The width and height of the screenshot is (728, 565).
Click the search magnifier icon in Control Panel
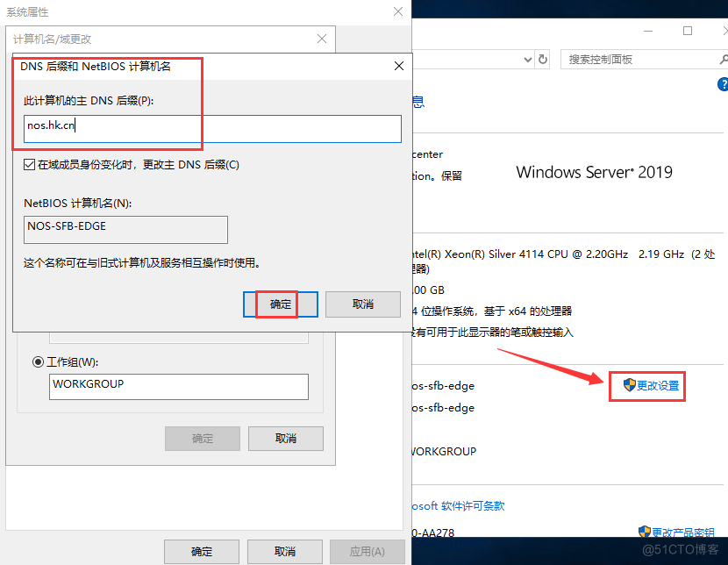click(x=724, y=60)
